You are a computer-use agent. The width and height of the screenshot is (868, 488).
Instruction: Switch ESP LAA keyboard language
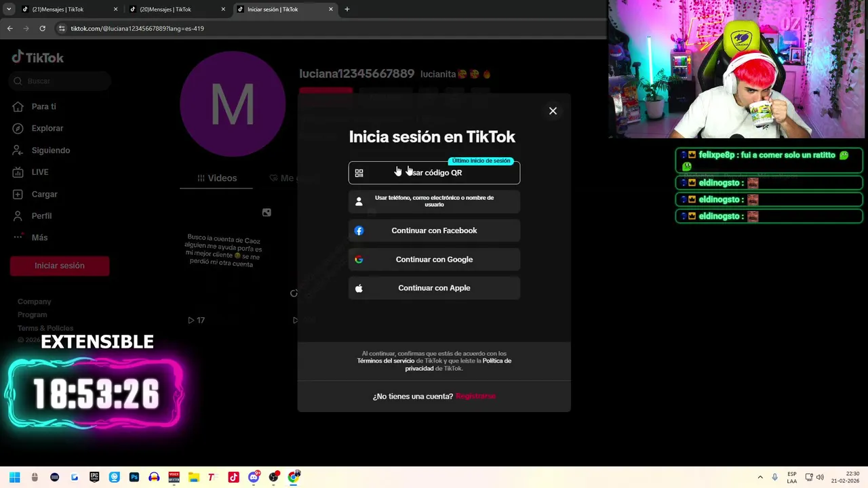tap(792, 477)
